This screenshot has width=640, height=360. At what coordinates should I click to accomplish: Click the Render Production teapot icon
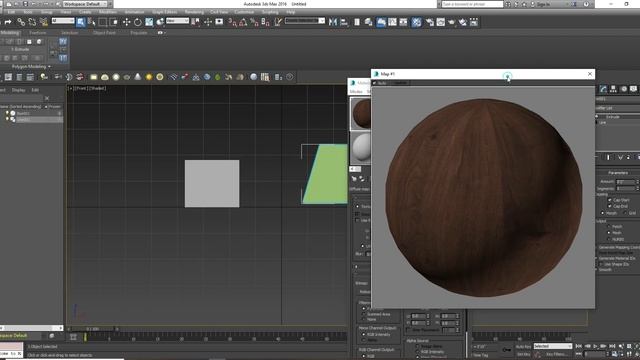coord(451,22)
